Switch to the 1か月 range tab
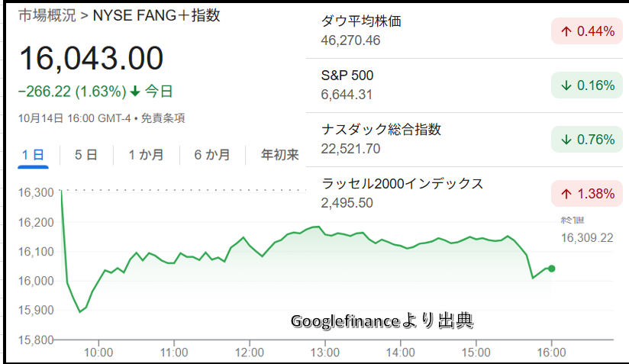This screenshot has height=364, width=629. 146,155
